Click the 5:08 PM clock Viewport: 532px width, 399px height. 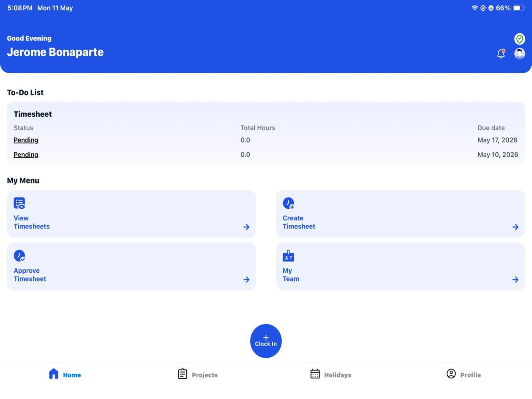(20, 8)
